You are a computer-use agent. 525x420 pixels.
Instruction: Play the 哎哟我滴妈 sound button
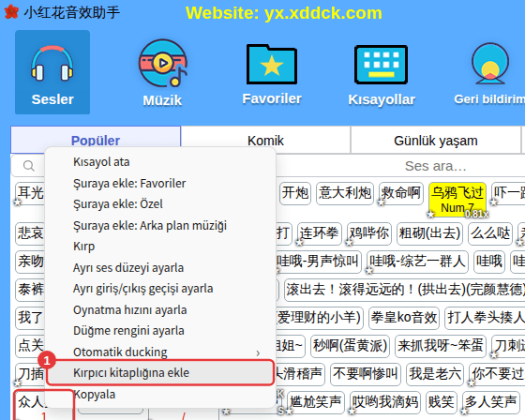click(x=385, y=402)
